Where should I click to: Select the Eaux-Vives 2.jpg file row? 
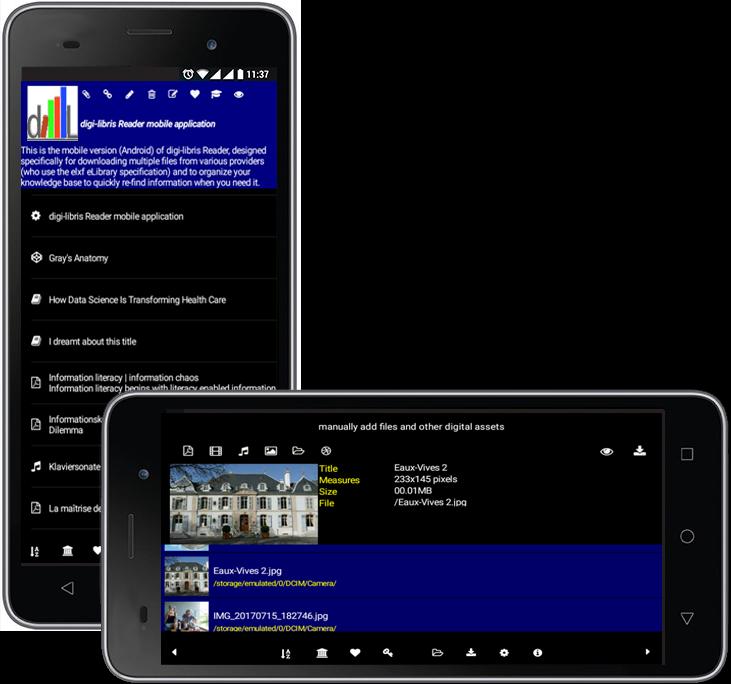413,576
